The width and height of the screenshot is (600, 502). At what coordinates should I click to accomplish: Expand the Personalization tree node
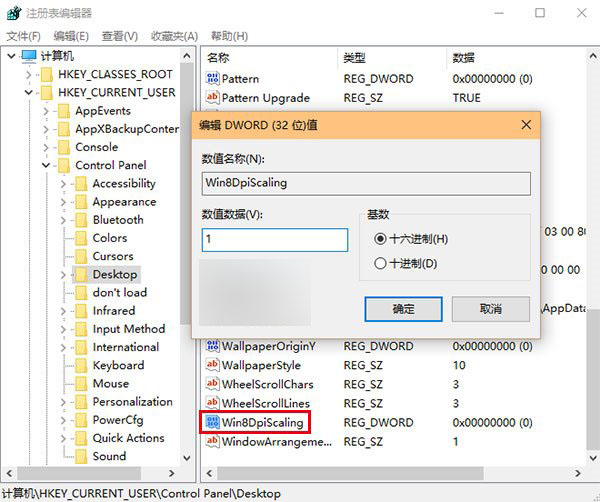pos(63,402)
